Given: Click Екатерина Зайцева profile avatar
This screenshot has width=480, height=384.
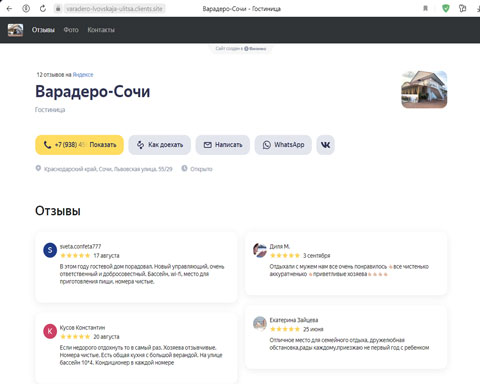Looking at the screenshot, I should (x=260, y=323).
